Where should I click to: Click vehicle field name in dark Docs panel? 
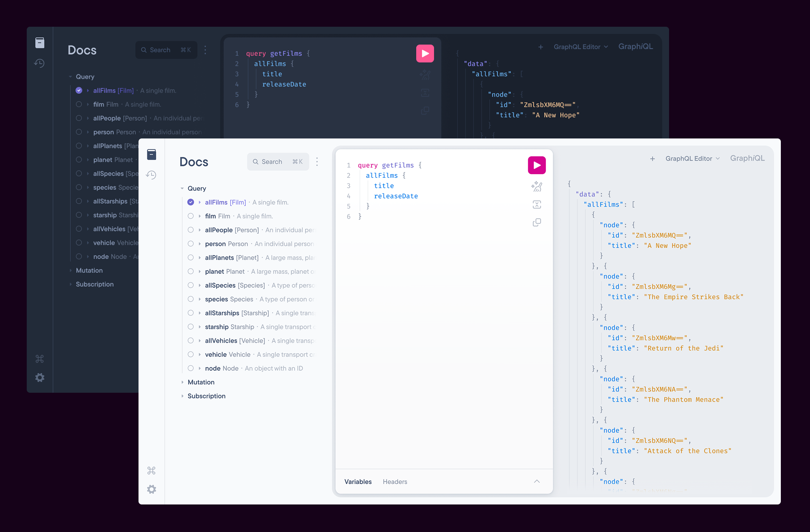(x=104, y=243)
